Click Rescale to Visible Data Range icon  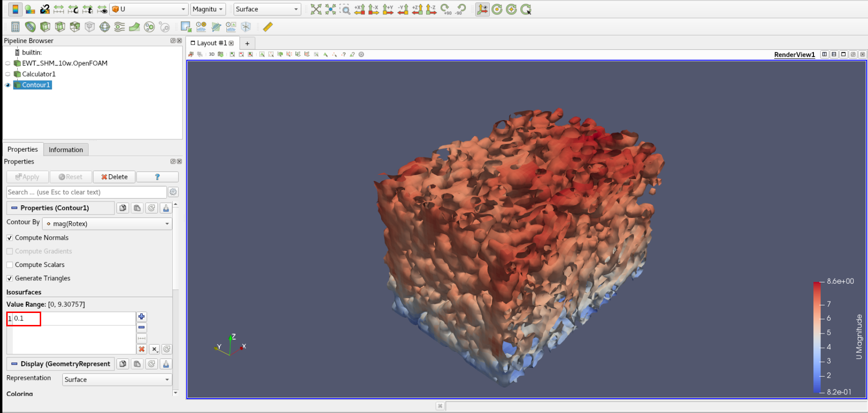click(102, 9)
